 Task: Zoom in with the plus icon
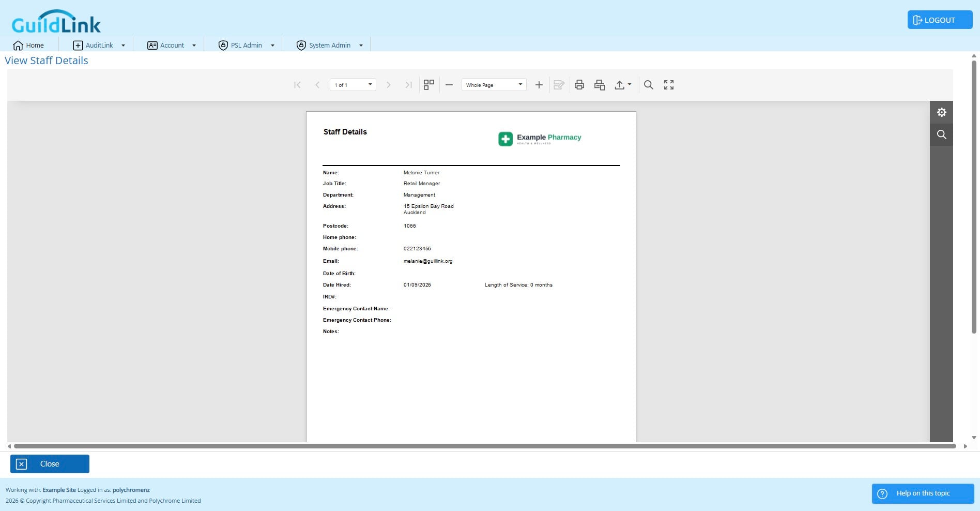point(539,85)
